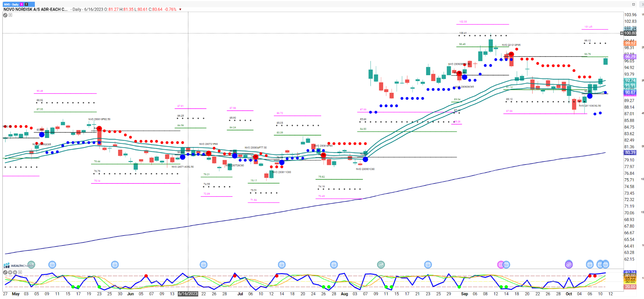The width and height of the screenshot is (644, 299).
Task: Click the Oct label on the time axis
Action: (x=569, y=294)
